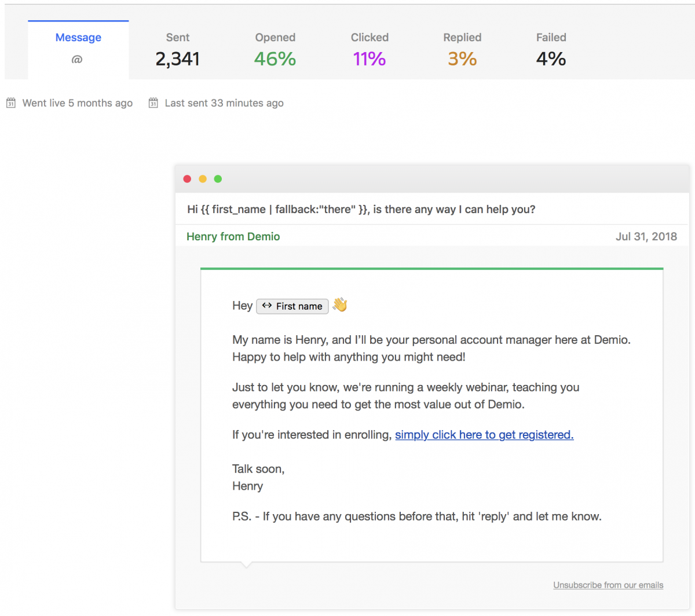Select the Replied 3% metric
Viewport: 695px width, 616px height.
[x=462, y=49]
